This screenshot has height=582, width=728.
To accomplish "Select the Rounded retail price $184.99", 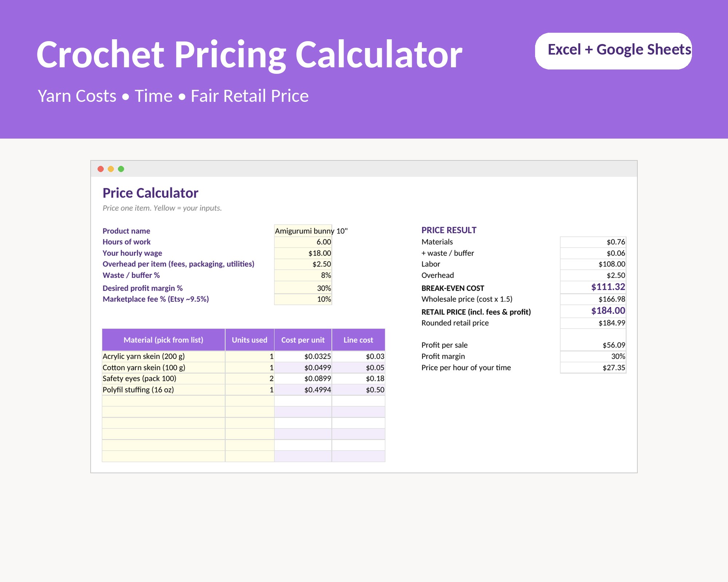I will pos(593,323).
